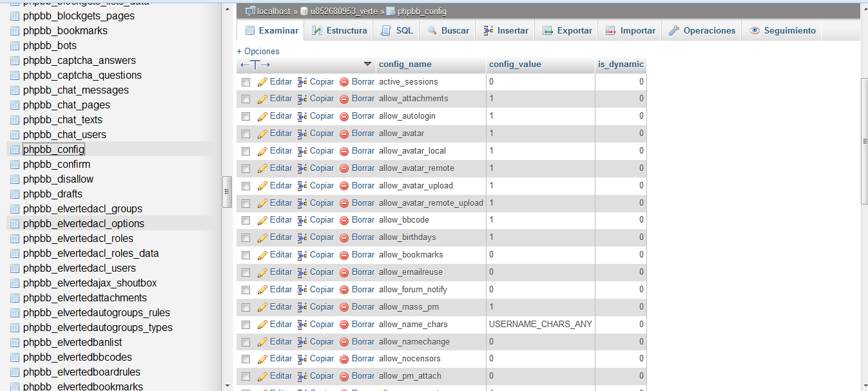Click the vertical scrollbar of the main panel
This screenshot has width=868, height=391.
point(864,142)
